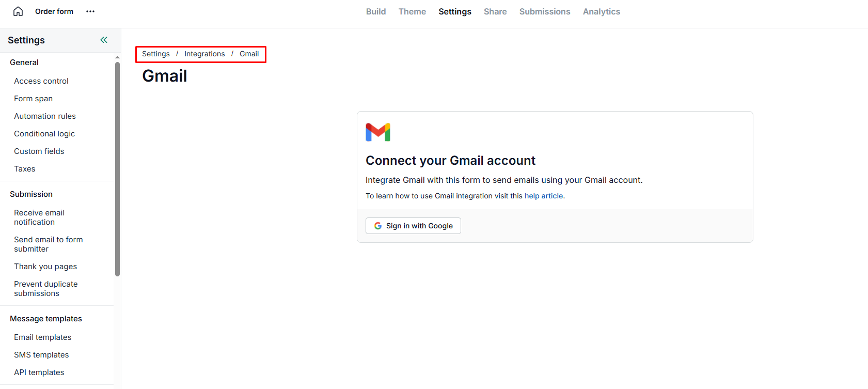Click the General section heading
The height and width of the screenshot is (389, 868).
(x=24, y=63)
